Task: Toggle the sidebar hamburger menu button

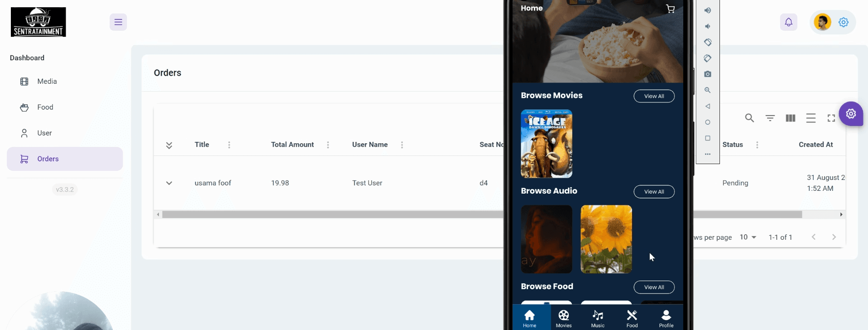Action: coord(118,22)
